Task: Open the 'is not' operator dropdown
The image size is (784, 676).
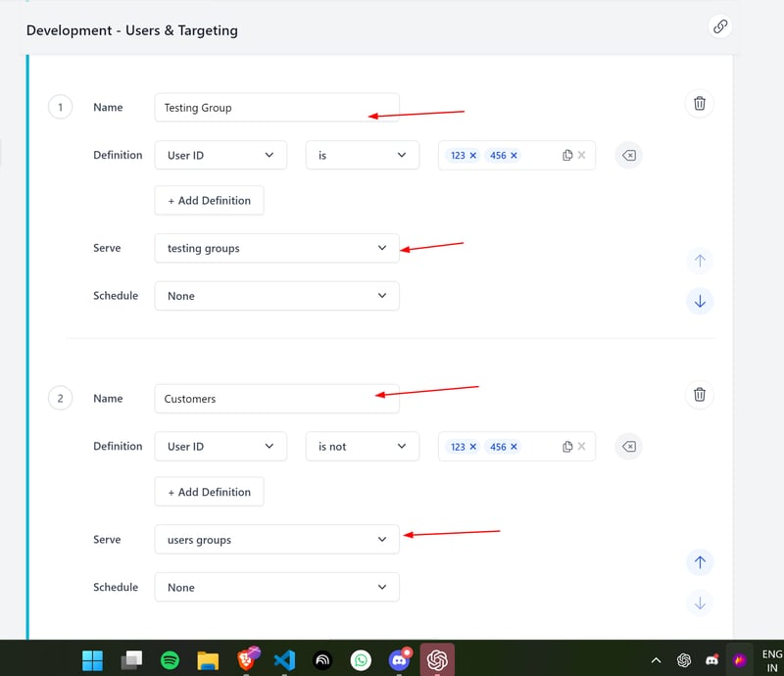Action: point(362,447)
